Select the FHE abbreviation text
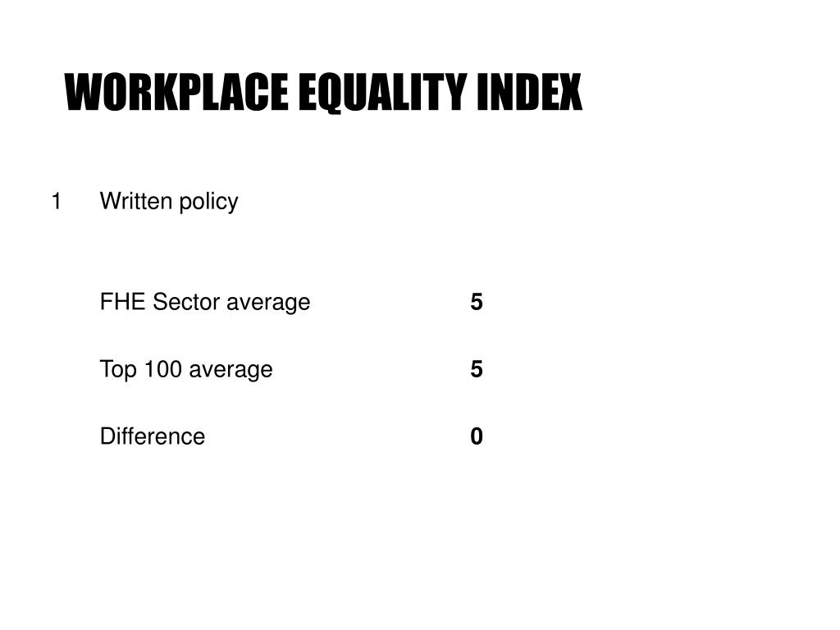The height and width of the screenshot is (630, 840). click(123, 302)
